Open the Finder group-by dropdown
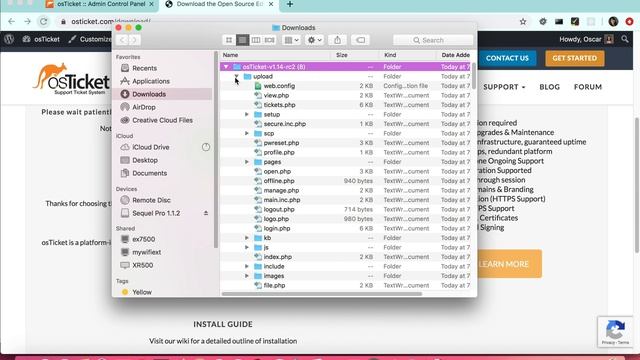 coord(291,40)
